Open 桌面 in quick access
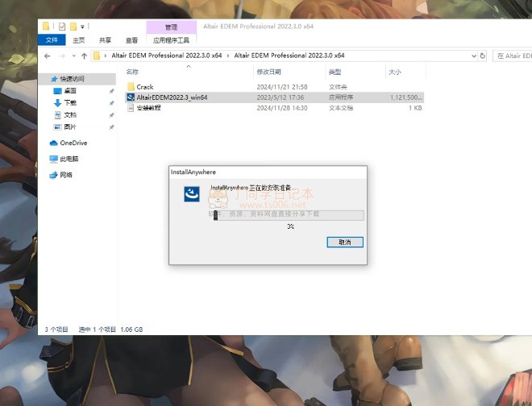532x406 pixels. [x=70, y=91]
